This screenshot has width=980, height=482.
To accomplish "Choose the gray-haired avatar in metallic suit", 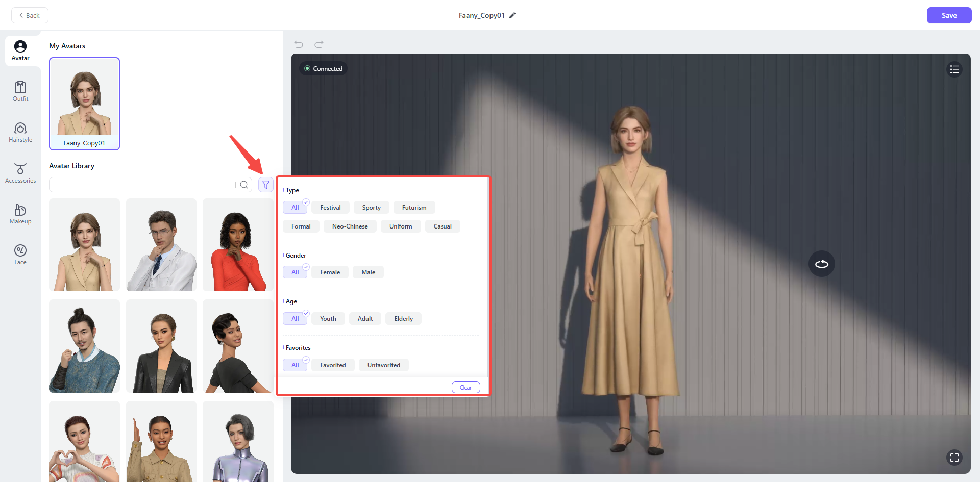I will pyautogui.click(x=238, y=442).
